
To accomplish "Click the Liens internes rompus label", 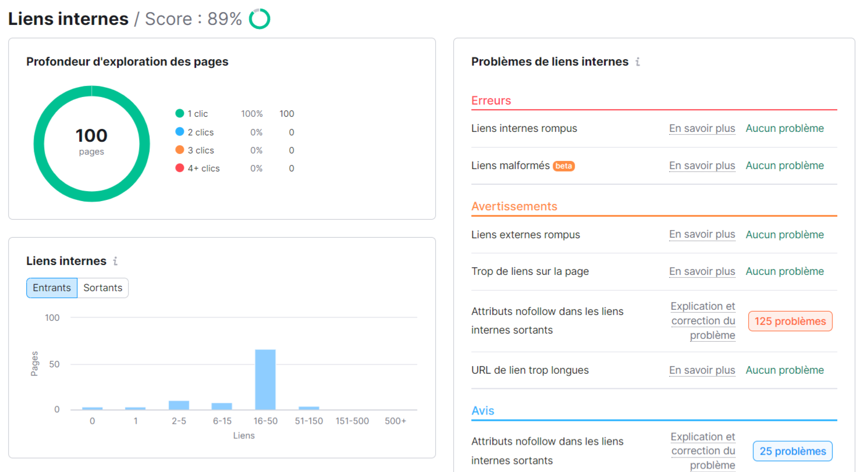I will (524, 128).
